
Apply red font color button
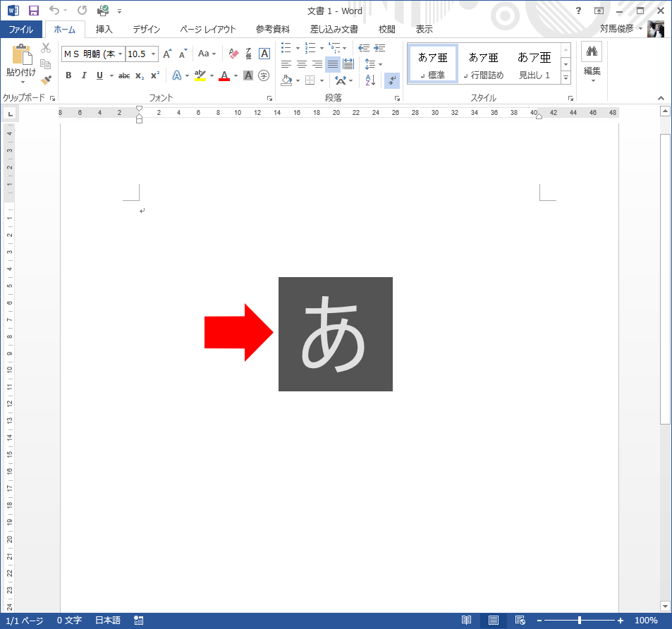pyautogui.click(x=224, y=76)
